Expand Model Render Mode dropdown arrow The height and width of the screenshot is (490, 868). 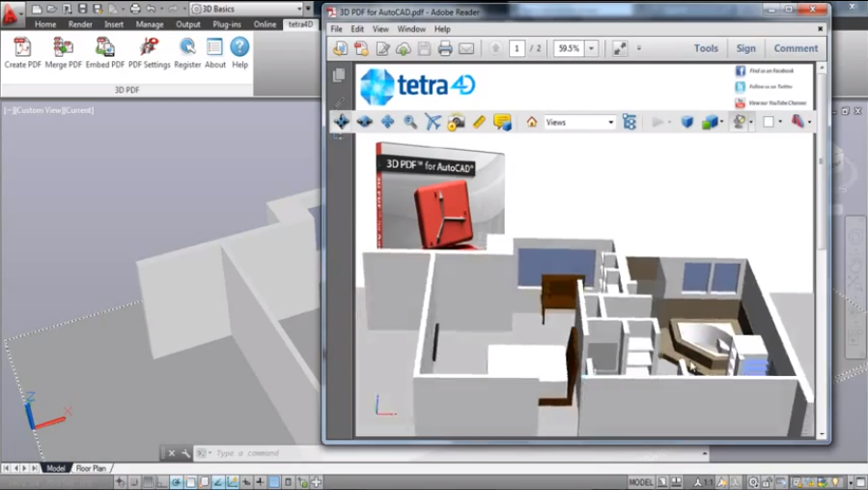click(x=722, y=122)
